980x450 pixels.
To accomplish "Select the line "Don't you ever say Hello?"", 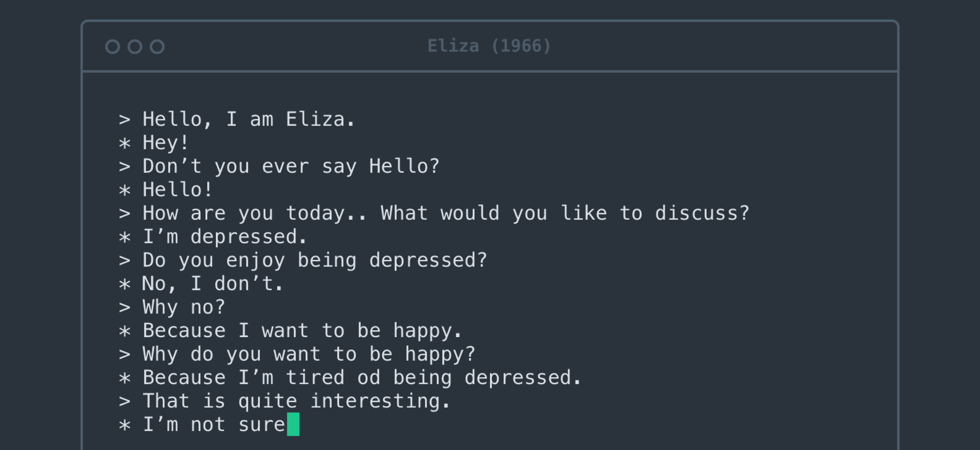I will click(x=291, y=167).
